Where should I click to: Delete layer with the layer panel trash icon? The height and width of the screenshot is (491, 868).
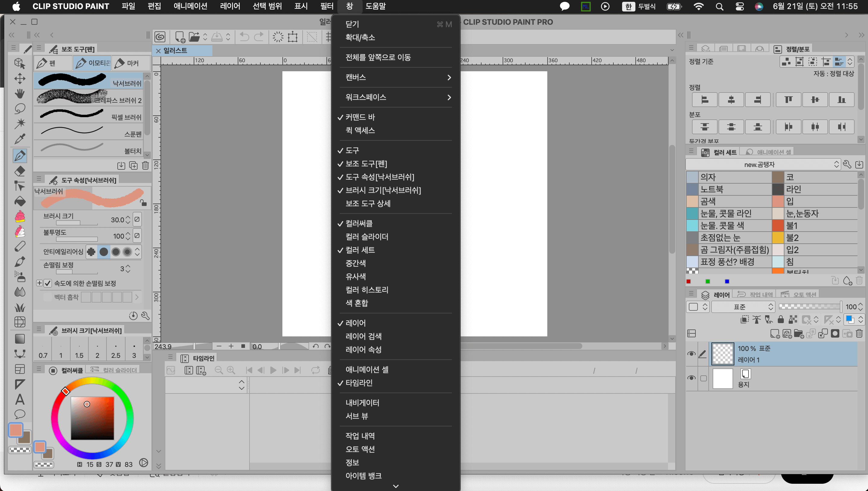tap(859, 333)
